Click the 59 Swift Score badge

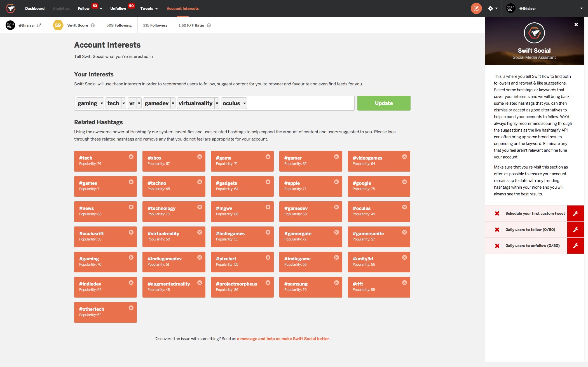(x=58, y=25)
